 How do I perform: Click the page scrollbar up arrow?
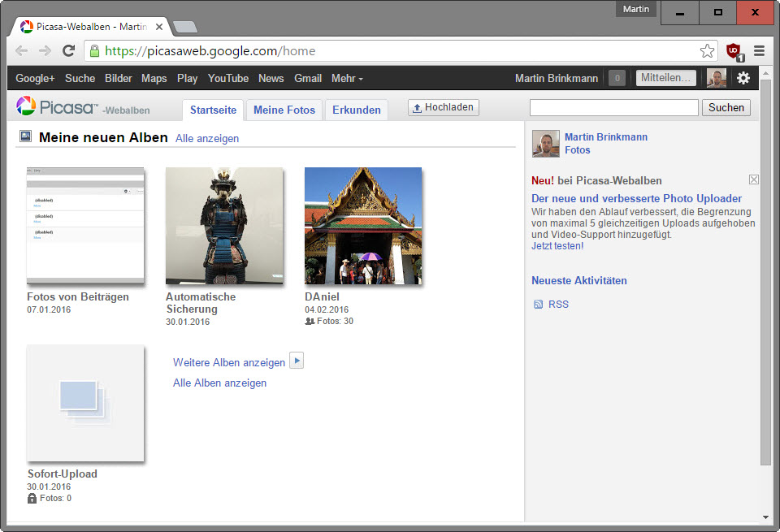coord(765,74)
